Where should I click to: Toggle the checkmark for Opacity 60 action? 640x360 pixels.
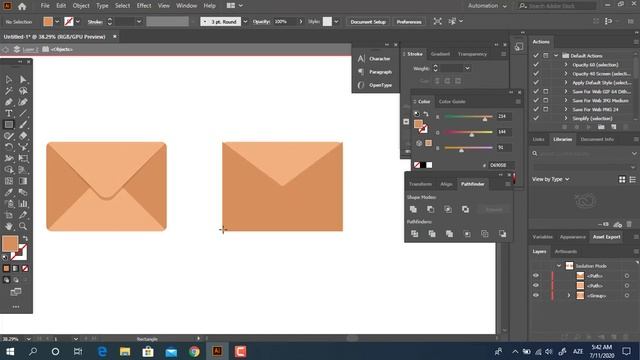point(536,64)
